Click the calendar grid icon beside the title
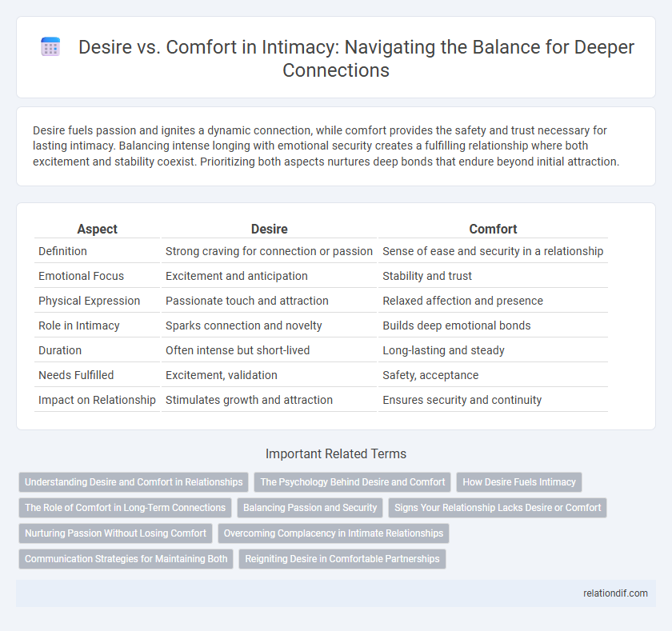Viewport: 672px width, 631px height. click(50, 47)
